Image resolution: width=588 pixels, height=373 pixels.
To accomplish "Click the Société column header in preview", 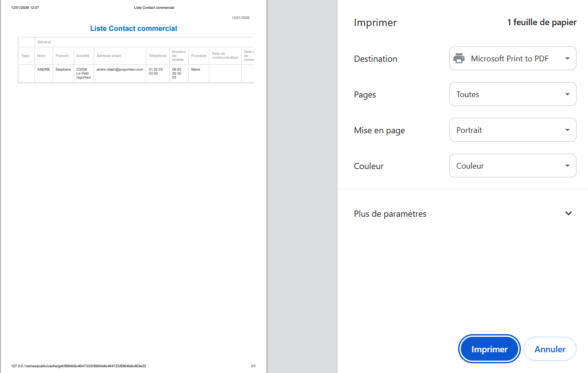I will [x=83, y=56].
